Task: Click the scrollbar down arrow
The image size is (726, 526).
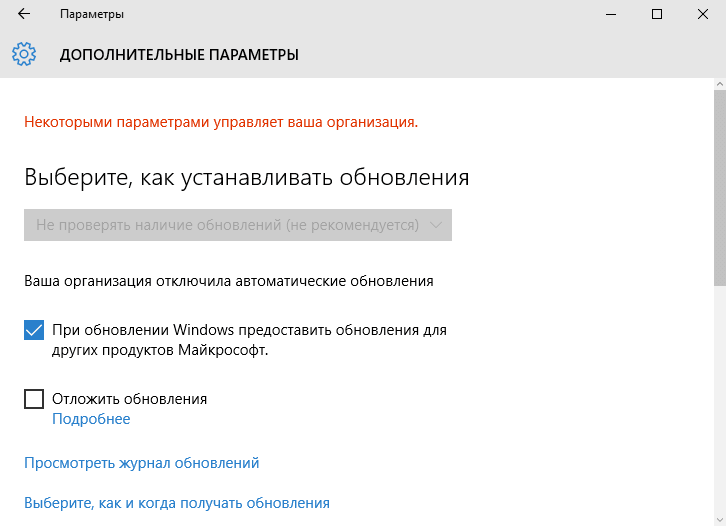Action: pyautogui.click(x=720, y=520)
